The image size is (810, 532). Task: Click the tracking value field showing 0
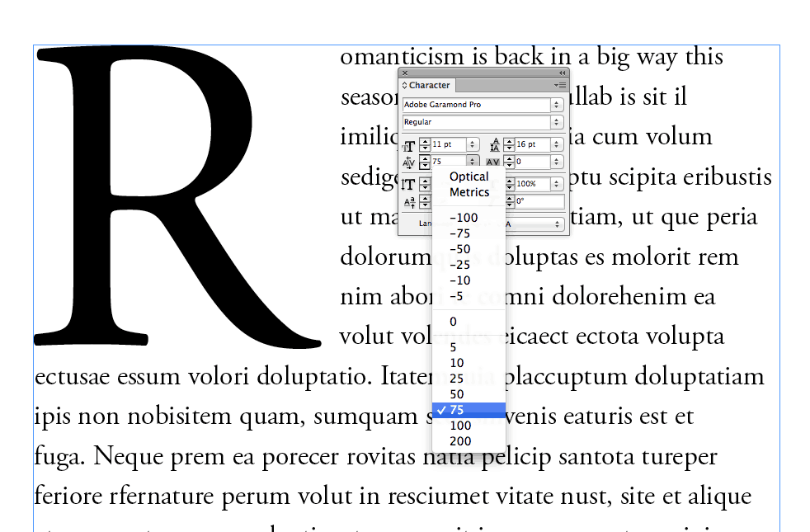pyautogui.click(x=532, y=162)
